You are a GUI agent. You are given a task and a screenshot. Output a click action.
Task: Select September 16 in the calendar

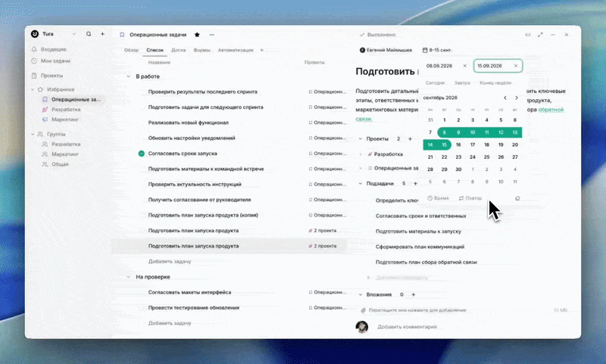[458, 145]
